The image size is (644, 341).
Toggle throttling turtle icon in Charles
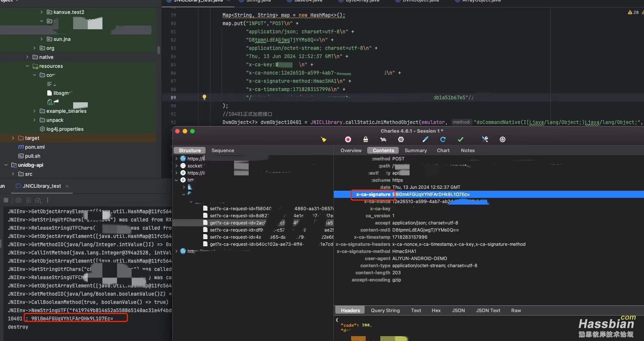[383, 139]
